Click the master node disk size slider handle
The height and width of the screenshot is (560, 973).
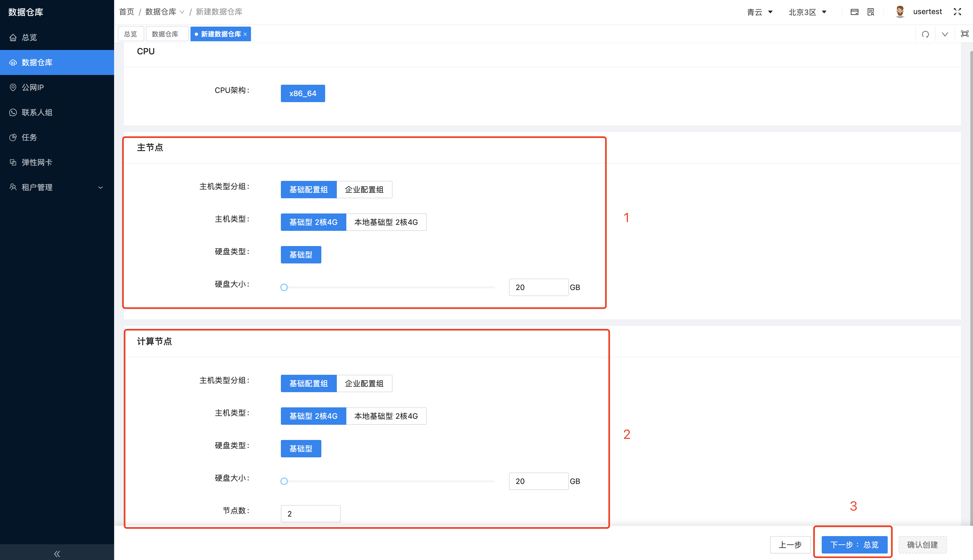284,287
